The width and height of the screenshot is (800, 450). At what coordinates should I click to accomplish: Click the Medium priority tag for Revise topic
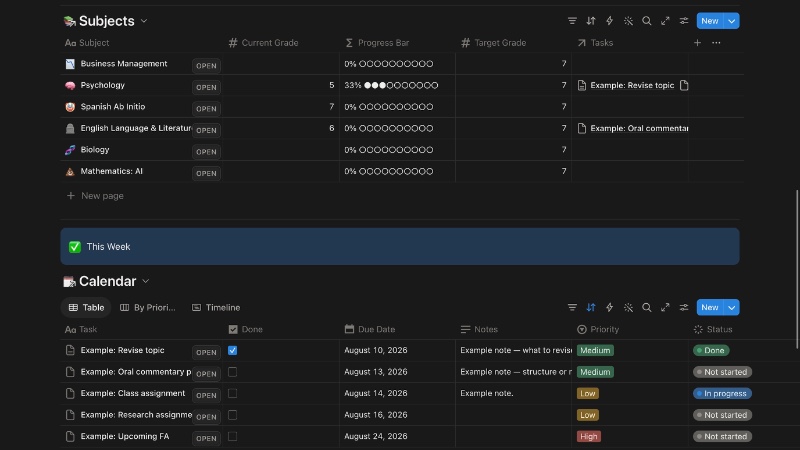point(595,351)
